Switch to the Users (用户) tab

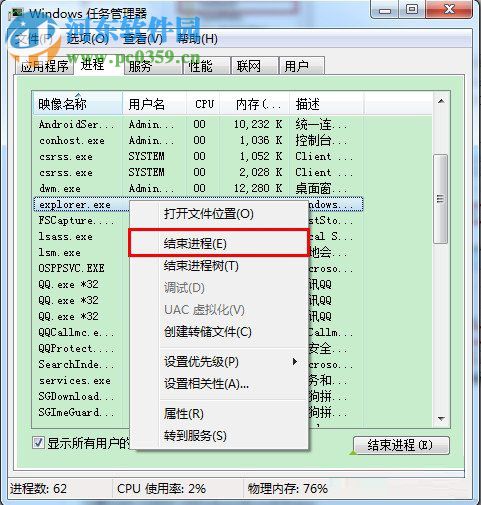pos(301,66)
